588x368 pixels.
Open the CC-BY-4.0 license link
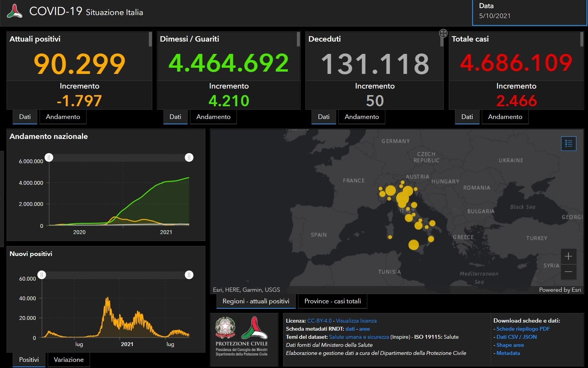click(x=319, y=321)
